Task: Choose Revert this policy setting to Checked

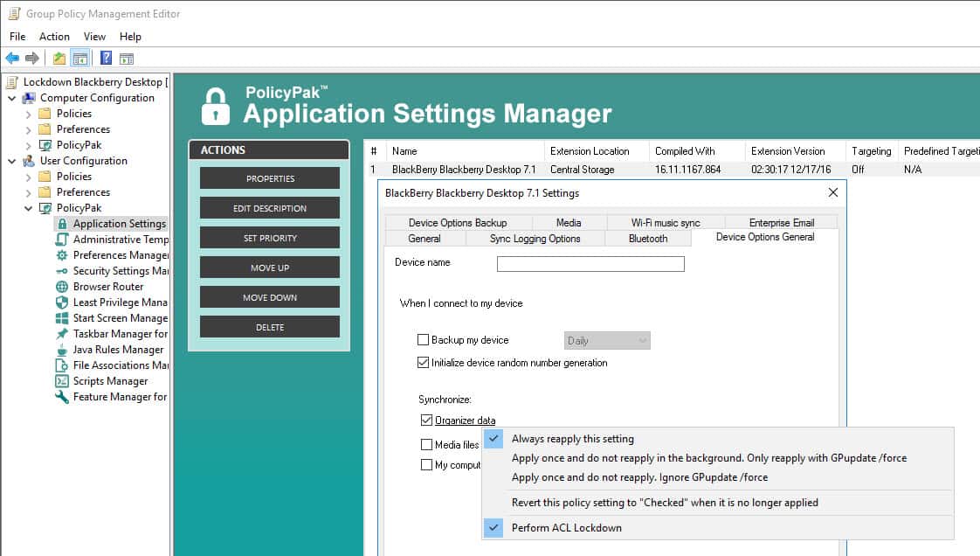Action: coord(718,503)
